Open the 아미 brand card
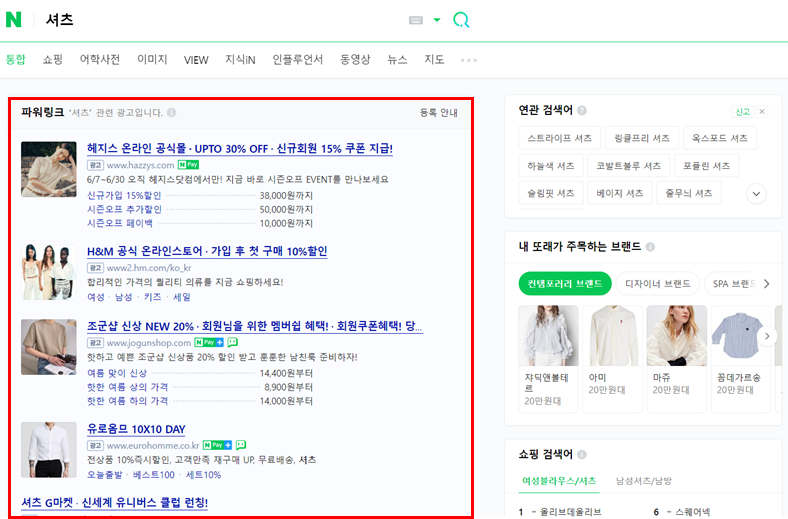 [613, 358]
